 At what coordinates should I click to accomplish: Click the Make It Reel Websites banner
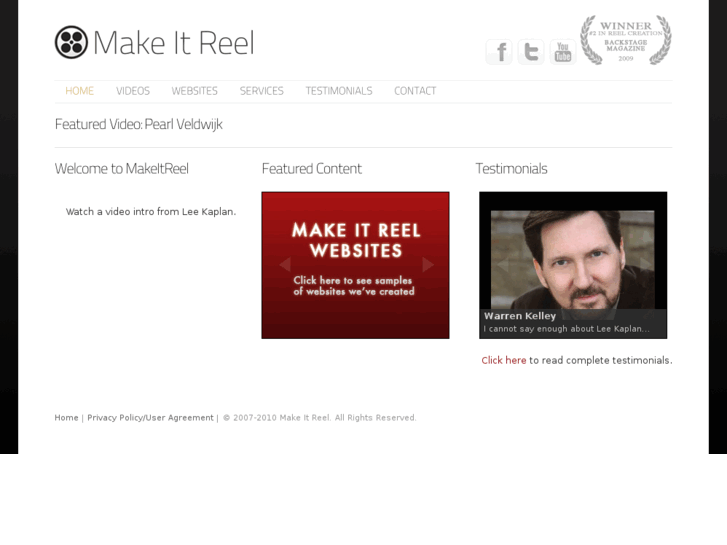point(355,265)
